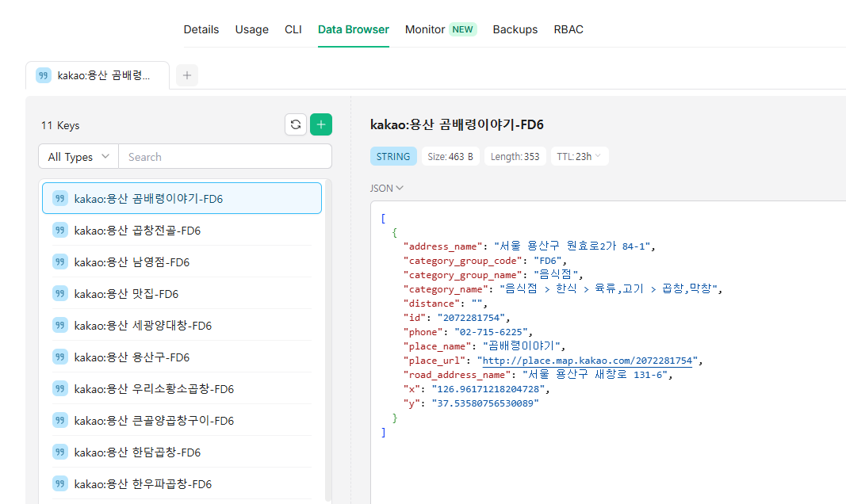846x504 pixels.
Task: Click the key list scrollbar
Action: pyautogui.click(x=328, y=342)
